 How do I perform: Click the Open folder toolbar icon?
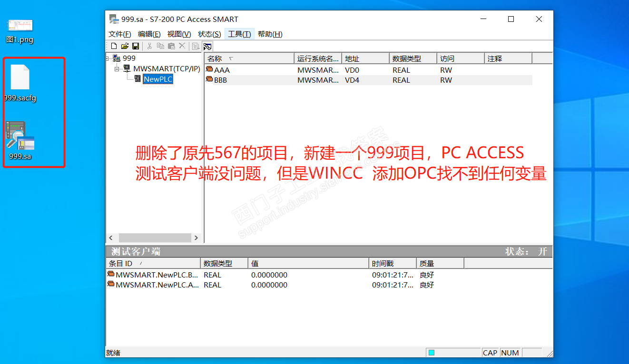pos(125,46)
